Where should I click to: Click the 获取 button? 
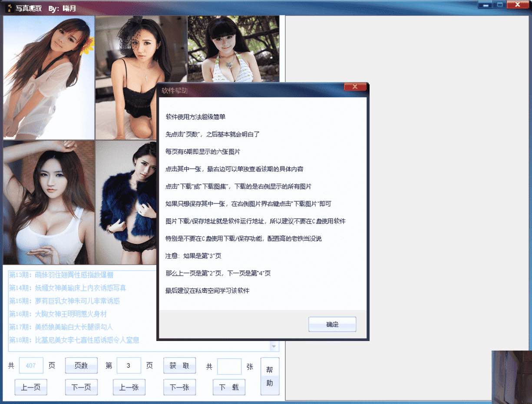[179, 366]
